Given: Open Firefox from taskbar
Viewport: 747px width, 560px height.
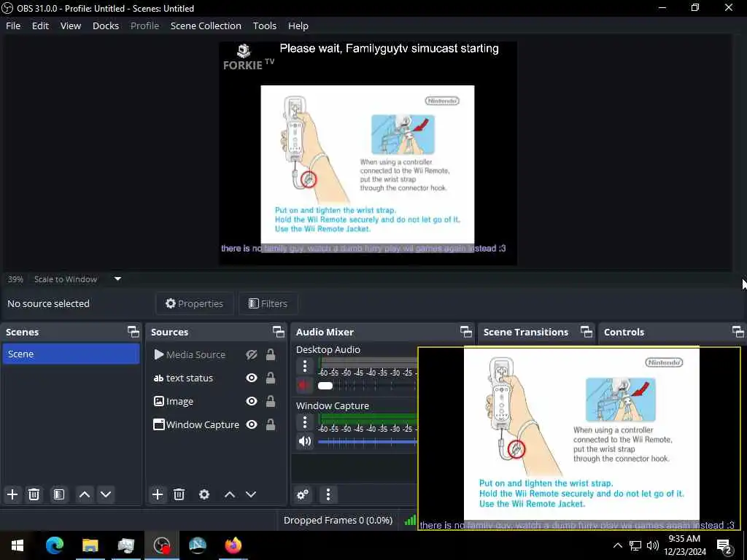Looking at the screenshot, I should coord(233,545).
